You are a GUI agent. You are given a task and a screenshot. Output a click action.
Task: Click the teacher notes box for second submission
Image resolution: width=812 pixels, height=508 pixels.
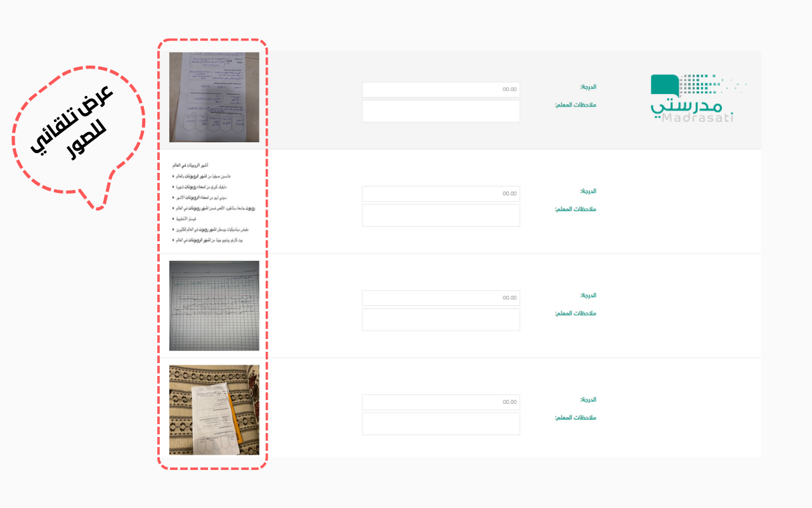pyautogui.click(x=440, y=215)
